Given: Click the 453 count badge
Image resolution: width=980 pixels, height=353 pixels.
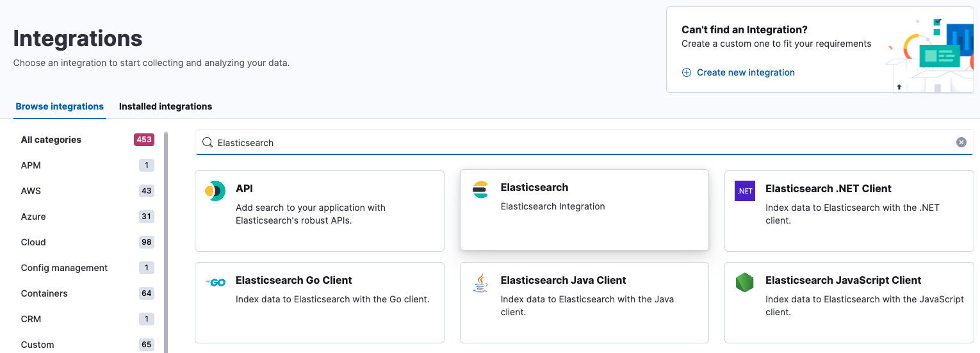Looking at the screenshot, I should click(x=144, y=140).
